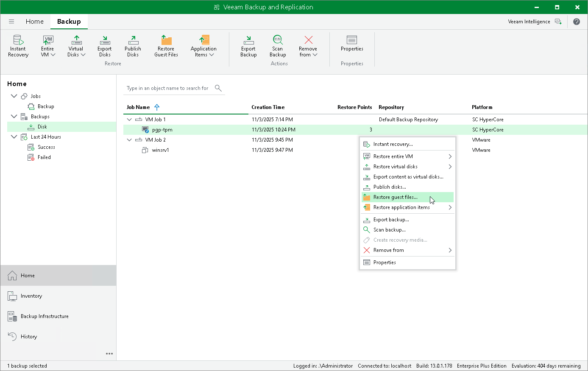
Task: Click the three-dots navigation options button
Action: click(109, 354)
